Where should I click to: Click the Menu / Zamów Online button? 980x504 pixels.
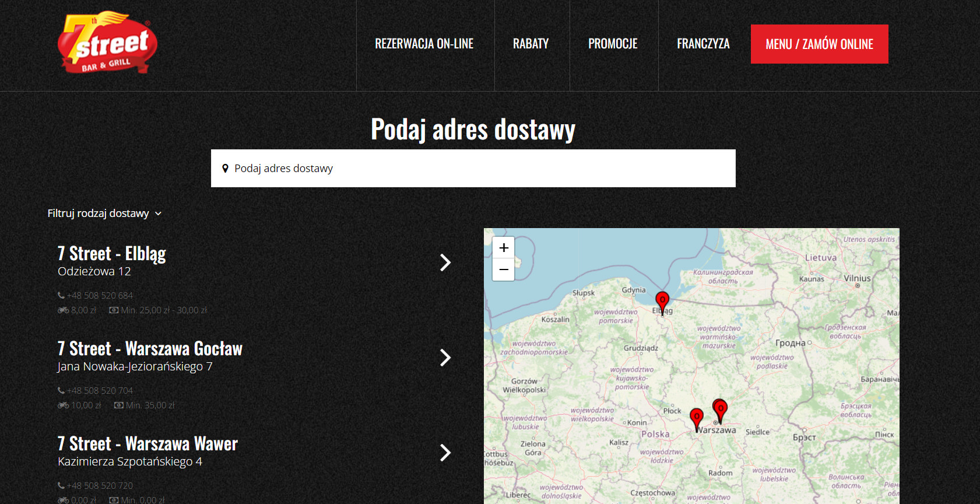(819, 44)
